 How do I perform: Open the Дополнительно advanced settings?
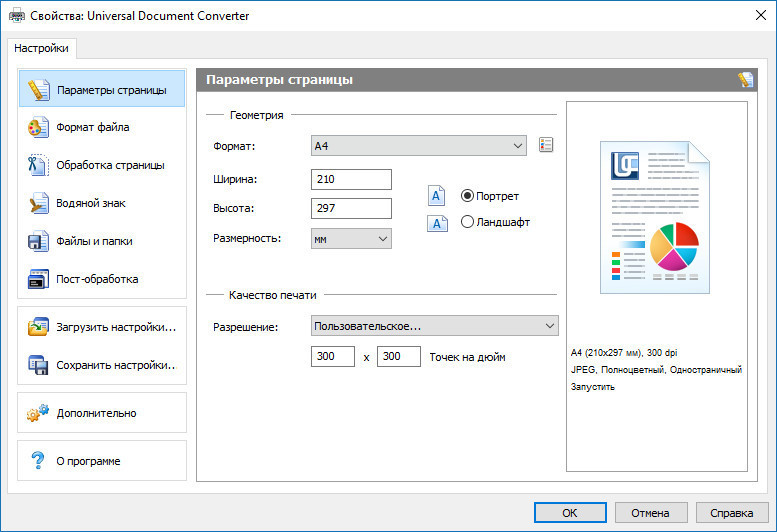(x=102, y=413)
